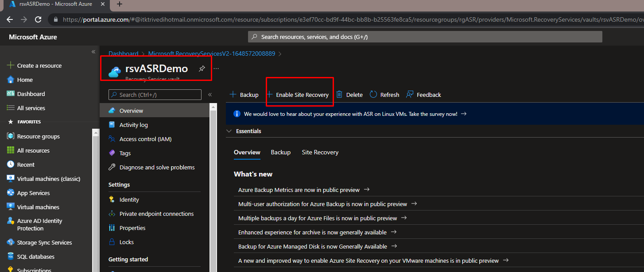Open All services list

coord(31,108)
